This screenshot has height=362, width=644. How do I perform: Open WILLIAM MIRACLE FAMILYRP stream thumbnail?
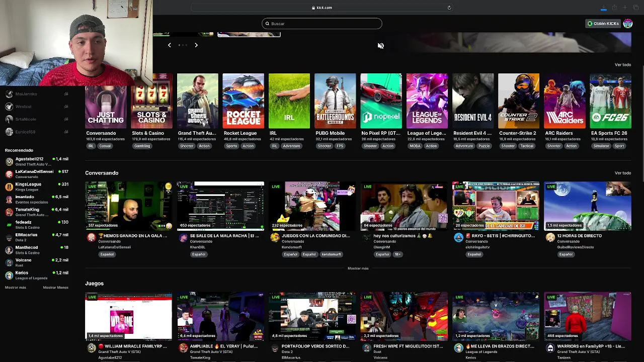[129, 316]
